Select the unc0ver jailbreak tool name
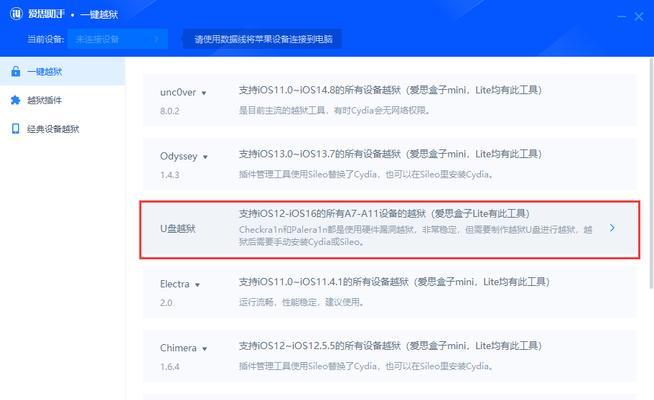 (x=178, y=92)
